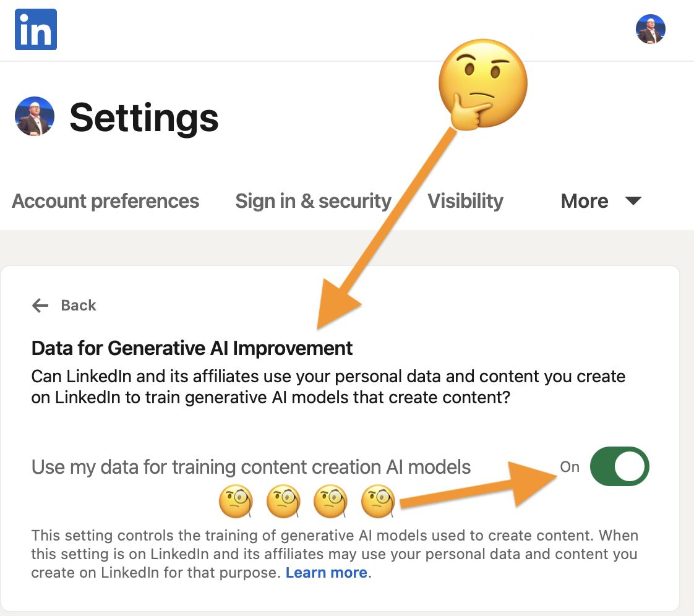The image size is (694, 616).
Task: Click the second monocle face emoji
Action: pos(283,500)
